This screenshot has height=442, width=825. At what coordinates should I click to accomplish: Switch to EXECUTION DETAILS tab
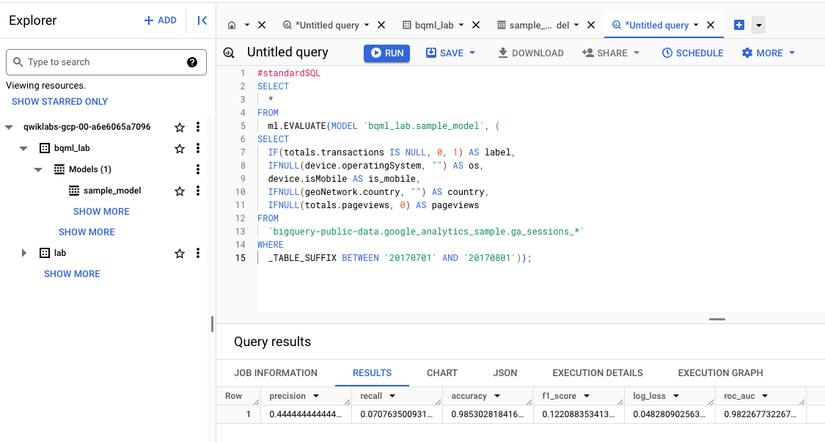point(597,373)
